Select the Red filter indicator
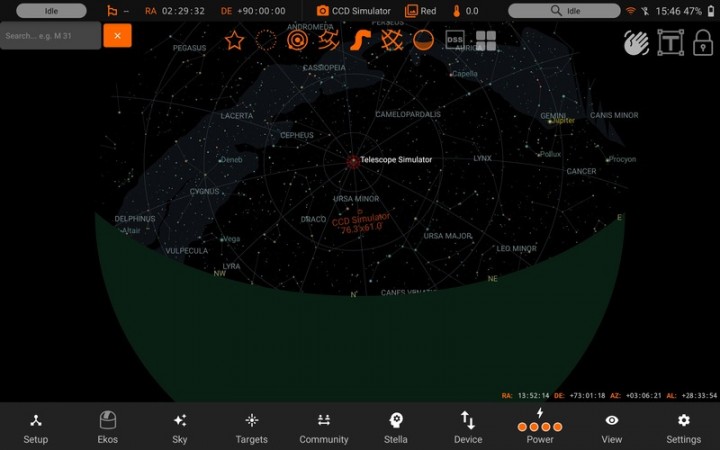Image resolution: width=720 pixels, height=450 pixels. point(421,11)
